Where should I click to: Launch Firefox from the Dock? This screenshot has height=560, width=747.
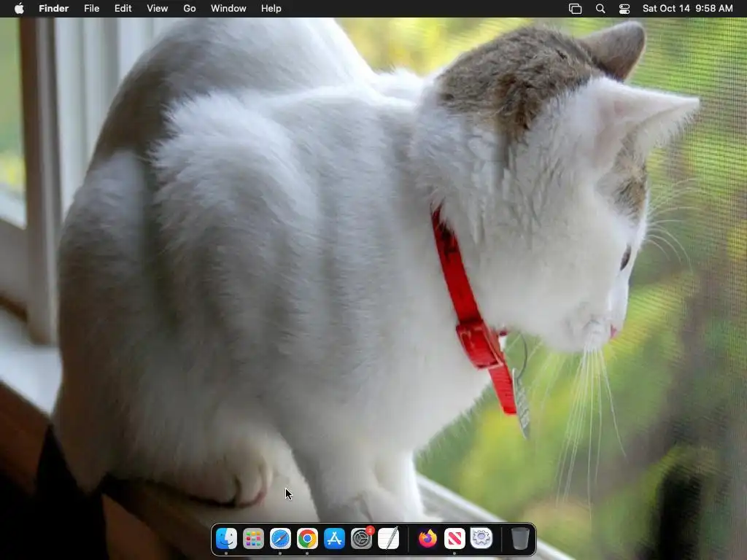click(x=427, y=539)
